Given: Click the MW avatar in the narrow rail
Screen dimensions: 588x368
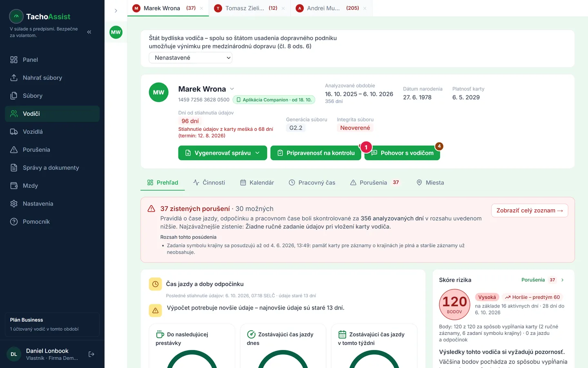Looking at the screenshot, I should 116,32.
